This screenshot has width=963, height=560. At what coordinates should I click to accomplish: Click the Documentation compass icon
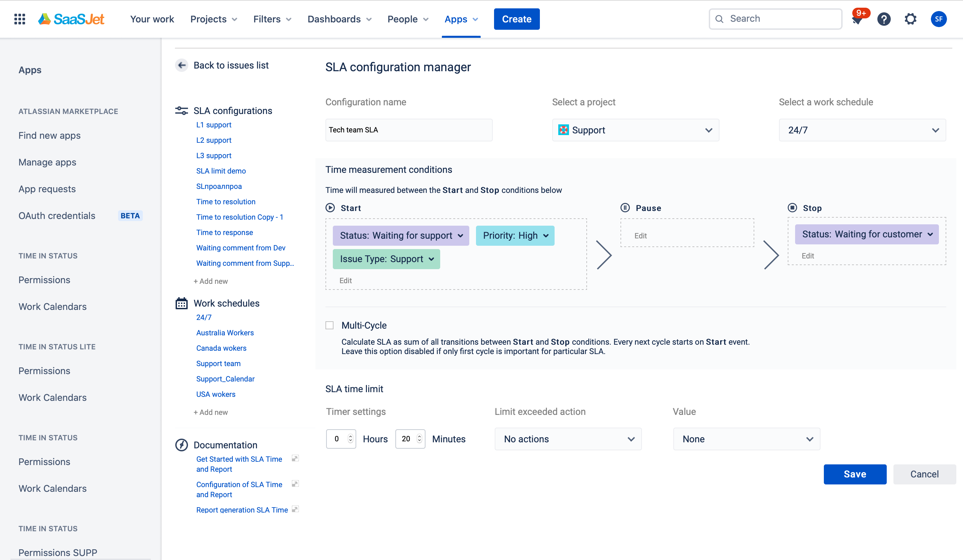point(182,445)
